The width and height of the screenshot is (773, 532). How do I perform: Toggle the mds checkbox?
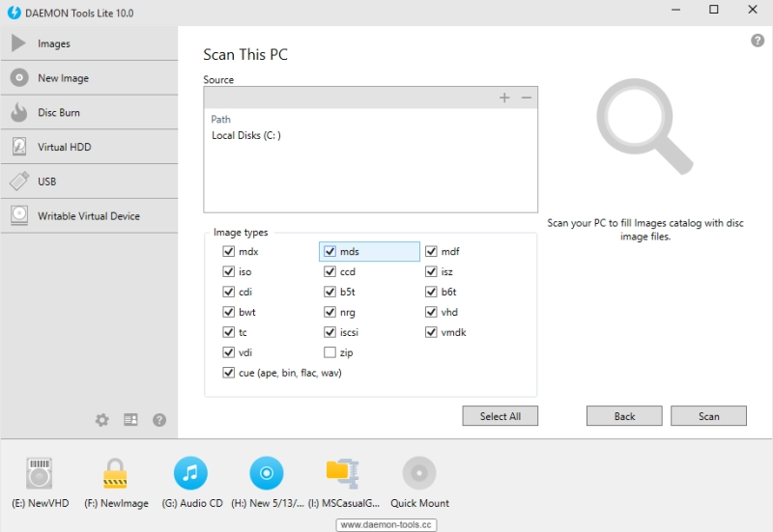click(329, 251)
